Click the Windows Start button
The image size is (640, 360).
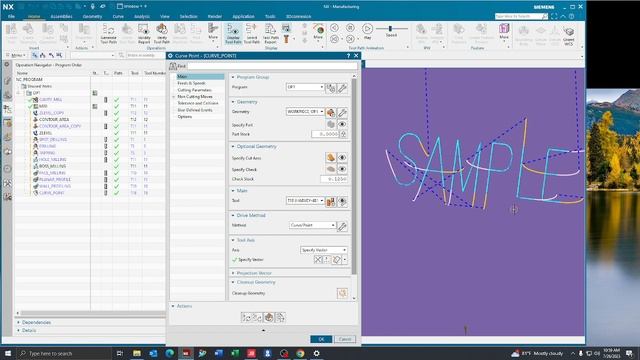(8, 353)
